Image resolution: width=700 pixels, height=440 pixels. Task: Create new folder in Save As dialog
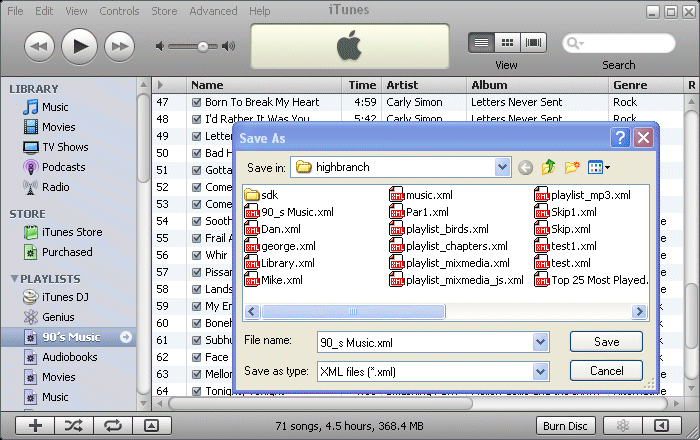[572, 168]
